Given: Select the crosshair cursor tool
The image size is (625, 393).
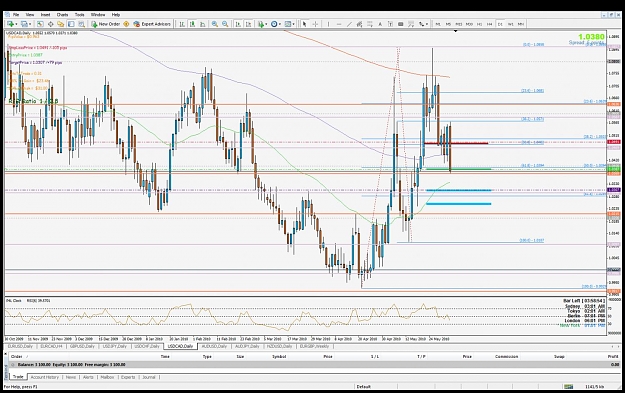Looking at the screenshot, I should point(315,24).
